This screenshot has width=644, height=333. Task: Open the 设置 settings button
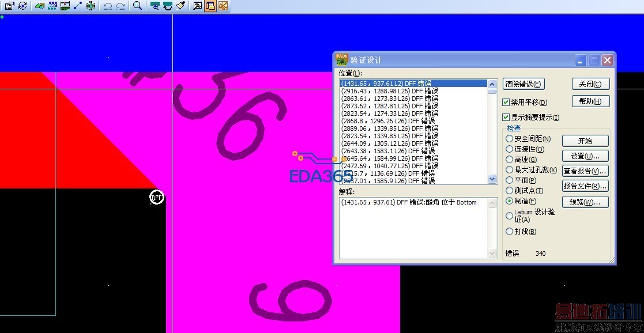[585, 156]
